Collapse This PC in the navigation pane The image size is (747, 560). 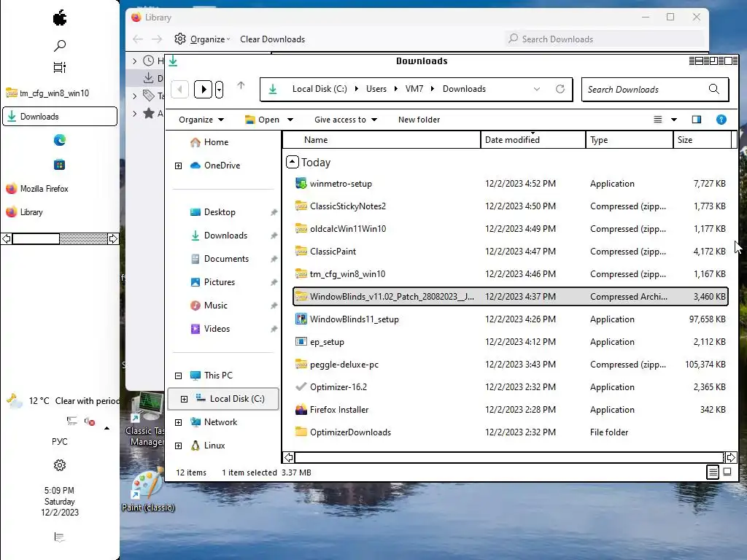tap(178, 376)
